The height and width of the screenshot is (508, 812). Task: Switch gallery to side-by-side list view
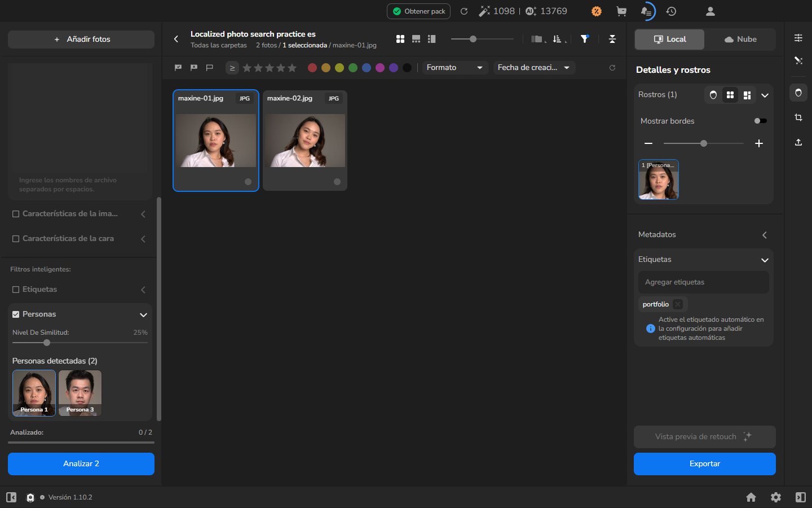point(432,39)
